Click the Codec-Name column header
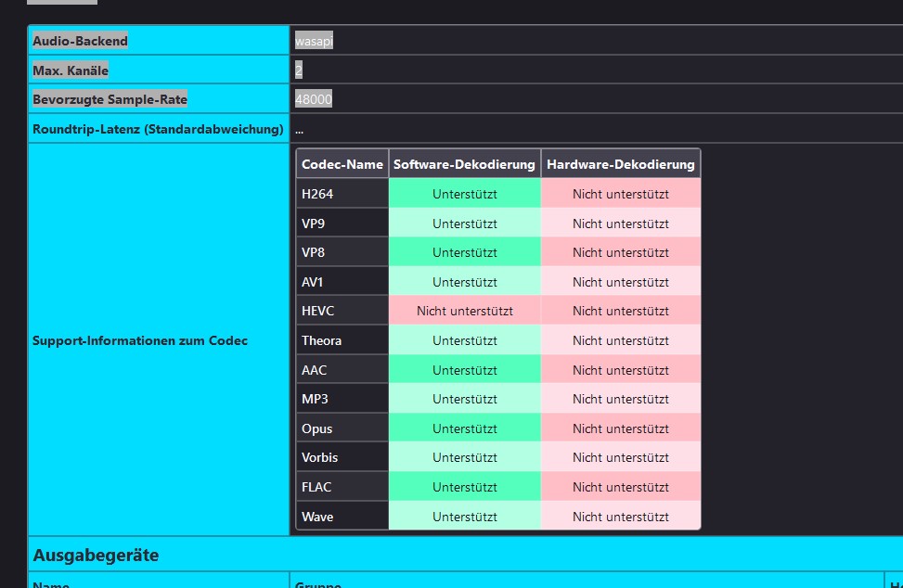This screenshot has width=903, height=588. click(x=342, y=164)
